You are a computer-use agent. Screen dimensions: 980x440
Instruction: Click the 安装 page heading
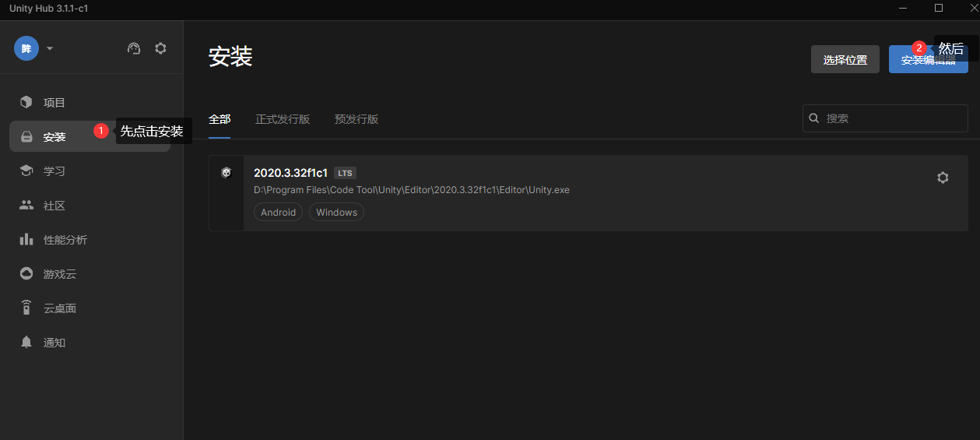(230, 57)
